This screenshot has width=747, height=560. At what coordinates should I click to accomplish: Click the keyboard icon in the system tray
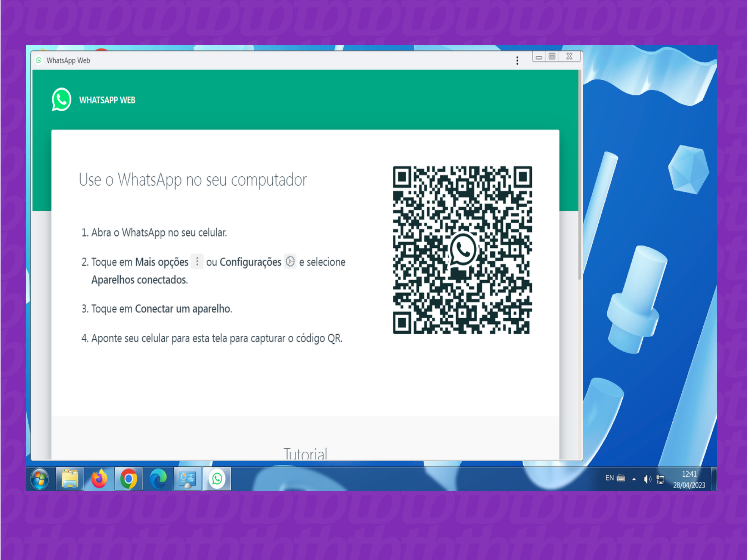[621, 478]
